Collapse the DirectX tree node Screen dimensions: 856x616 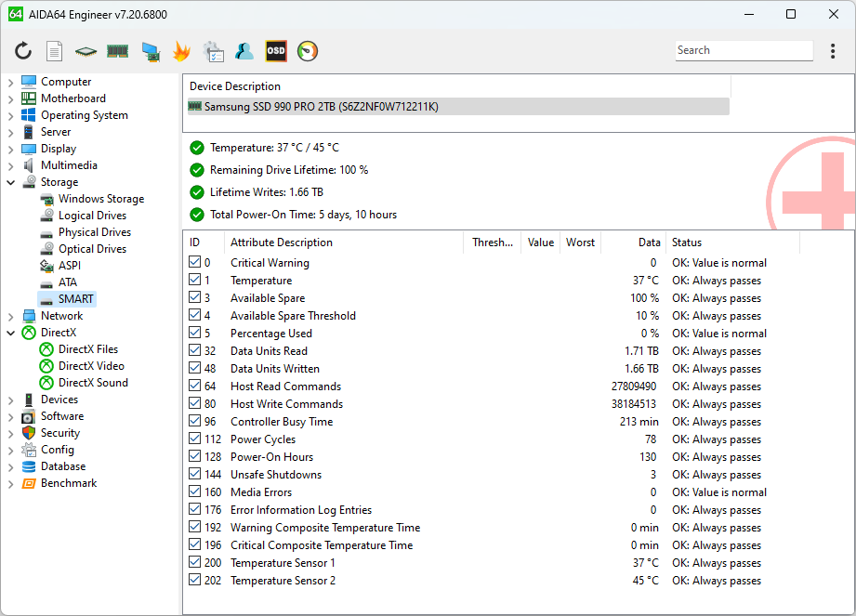coord(11,333)
